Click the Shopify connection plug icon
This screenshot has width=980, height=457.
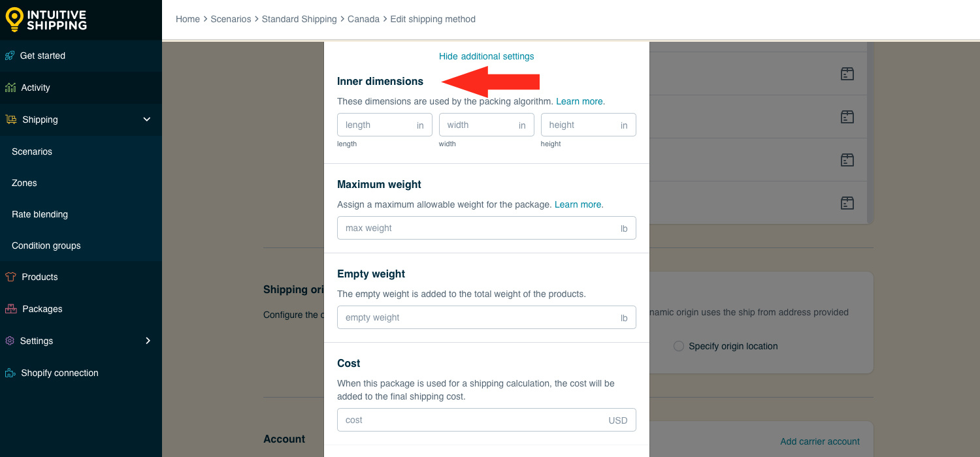10,373
